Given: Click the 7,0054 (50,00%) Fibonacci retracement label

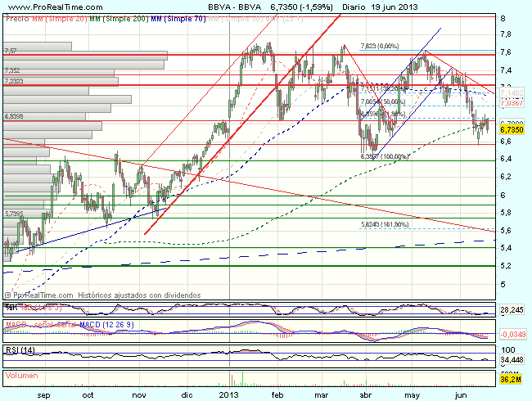Looking at the screenshot, I should click(382, 101).
